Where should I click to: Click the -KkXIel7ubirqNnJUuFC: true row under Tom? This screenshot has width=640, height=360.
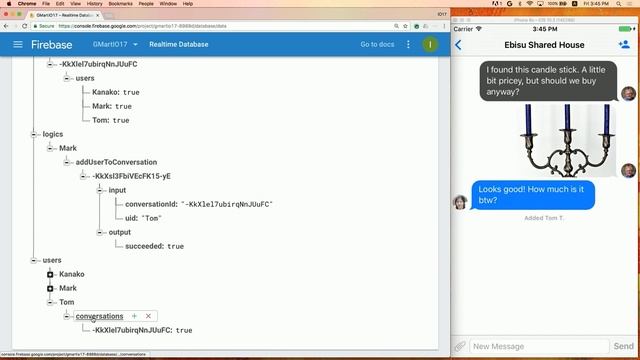pyautogui.click(x=142, y=330)
